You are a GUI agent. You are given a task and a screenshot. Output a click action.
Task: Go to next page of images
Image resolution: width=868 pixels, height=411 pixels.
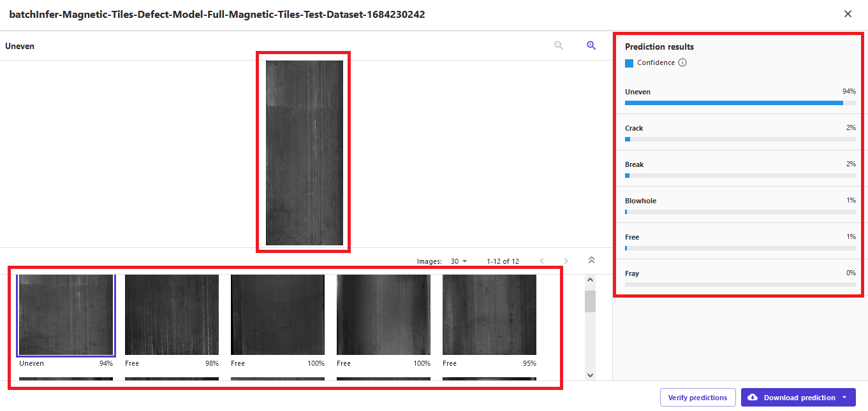tap(566, 261)
